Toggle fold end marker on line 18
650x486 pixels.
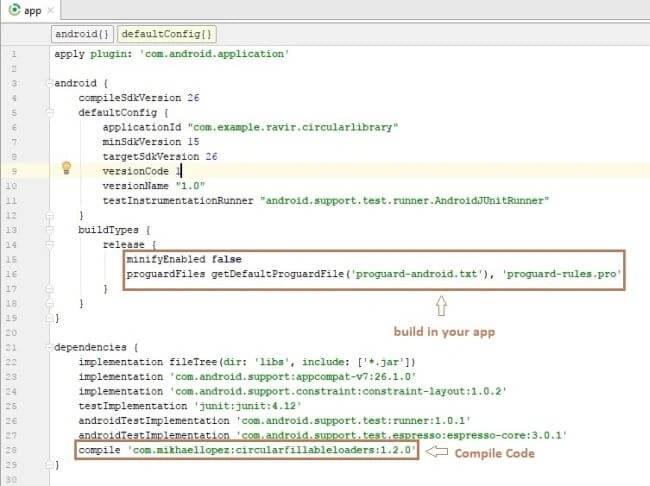tap(50, 304)
